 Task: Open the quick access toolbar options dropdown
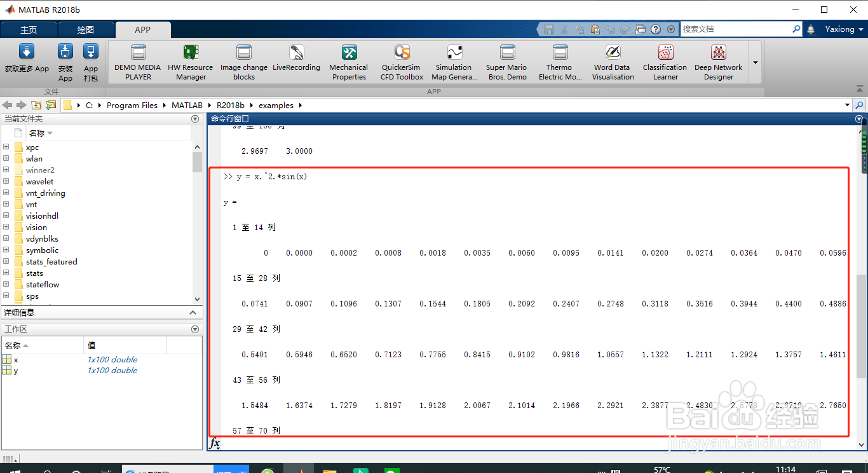coord(672,29)
